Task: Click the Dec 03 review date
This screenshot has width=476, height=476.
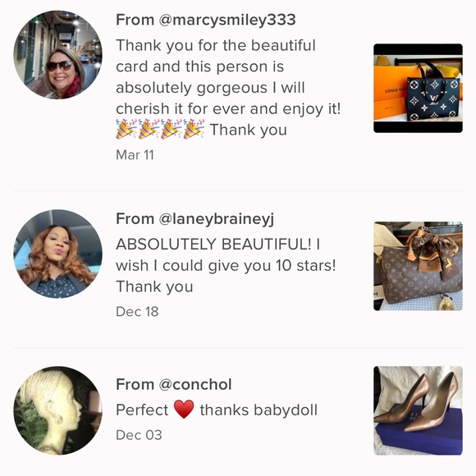Action: 139,435
